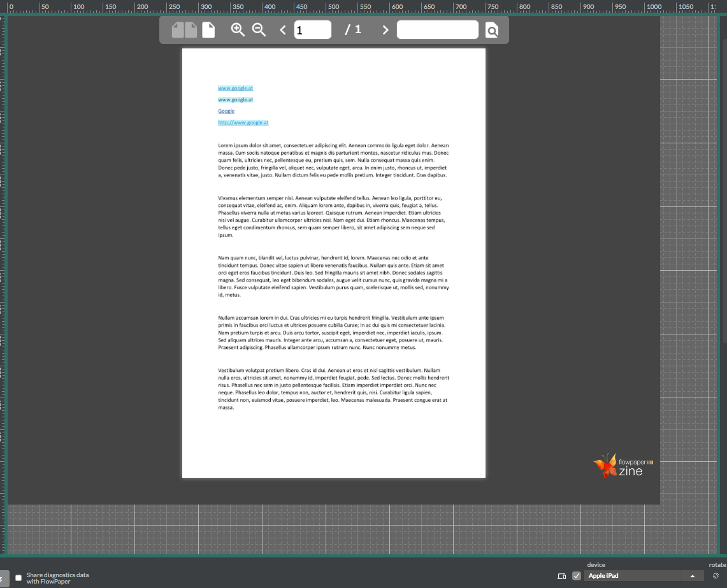This screenshot has height=588, width=727.
Task: Click the 'Nam quam nunc, blandit vel' paragraph
Action: (333, 276)
